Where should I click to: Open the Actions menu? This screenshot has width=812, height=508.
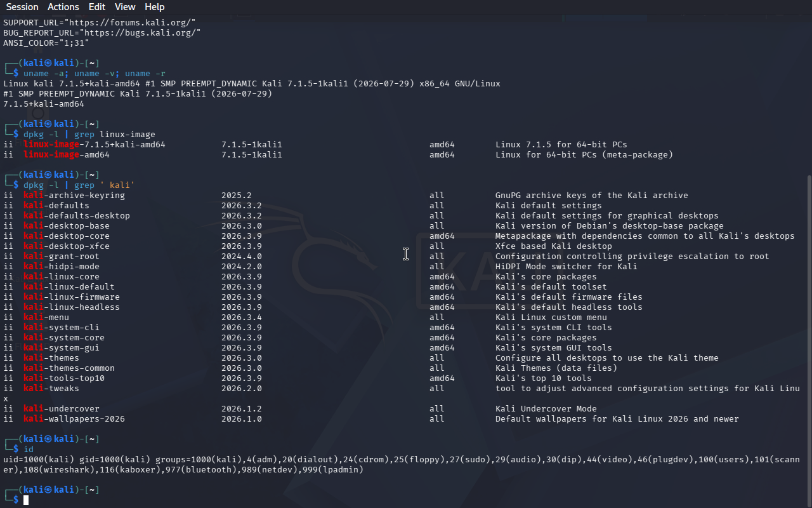[x=63, y=7]
